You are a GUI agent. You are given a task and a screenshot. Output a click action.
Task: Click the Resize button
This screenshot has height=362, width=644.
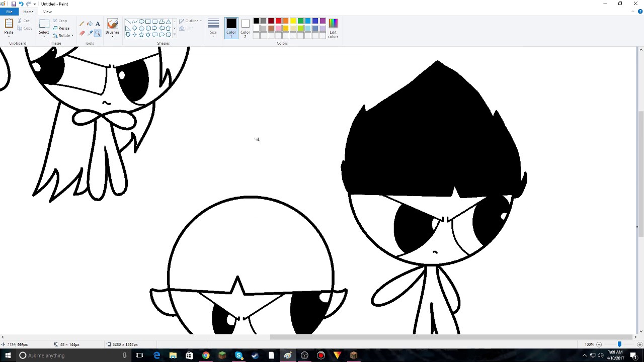(61, 28)
